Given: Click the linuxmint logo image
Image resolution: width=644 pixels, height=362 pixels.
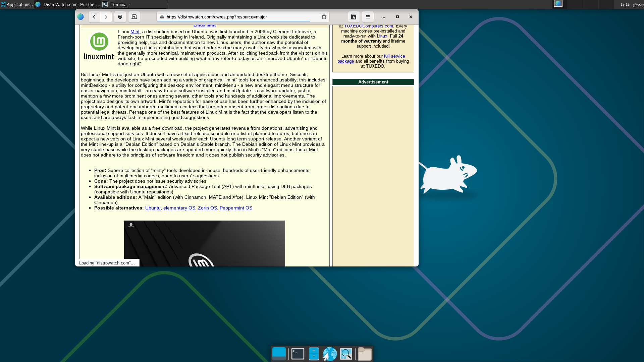Looking at the screenshot, I should (99, 46).
